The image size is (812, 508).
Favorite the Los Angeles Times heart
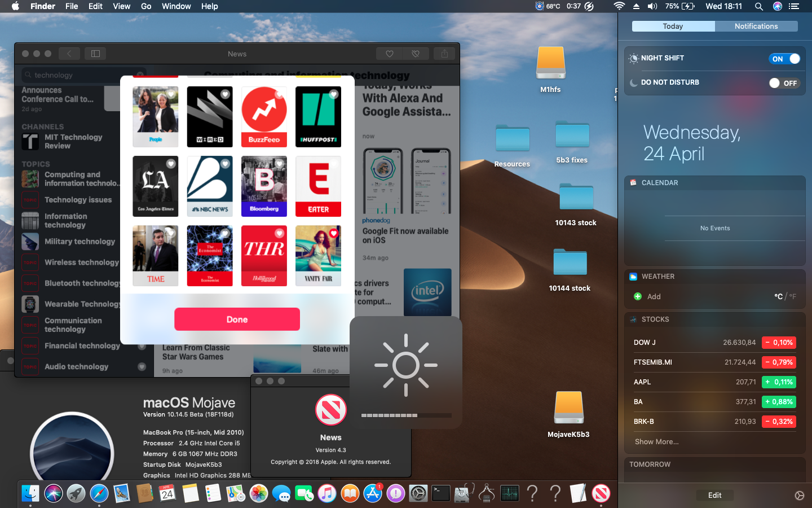point(171,164)
